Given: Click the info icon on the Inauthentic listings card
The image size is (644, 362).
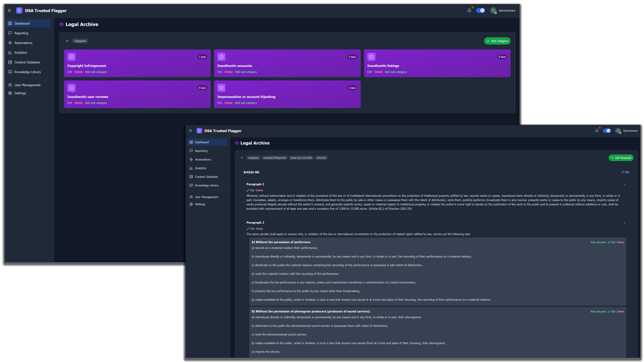Looking at the screenshot, I should click(371, 57).
